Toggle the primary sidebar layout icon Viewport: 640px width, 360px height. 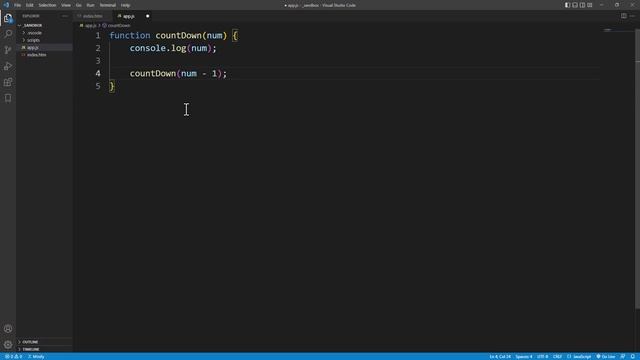pos(567,5)
